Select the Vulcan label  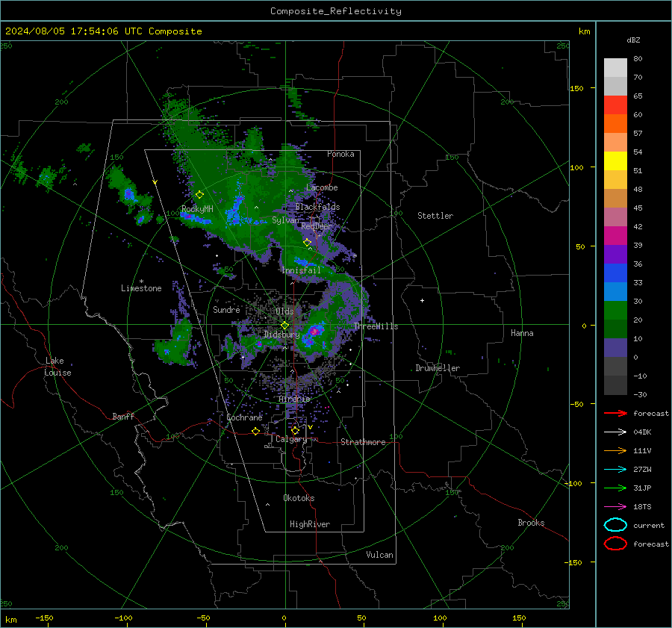379,555
